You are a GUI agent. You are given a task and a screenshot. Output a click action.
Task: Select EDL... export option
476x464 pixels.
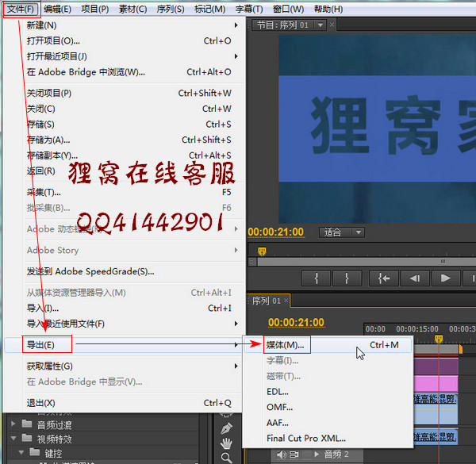(328, 392)
